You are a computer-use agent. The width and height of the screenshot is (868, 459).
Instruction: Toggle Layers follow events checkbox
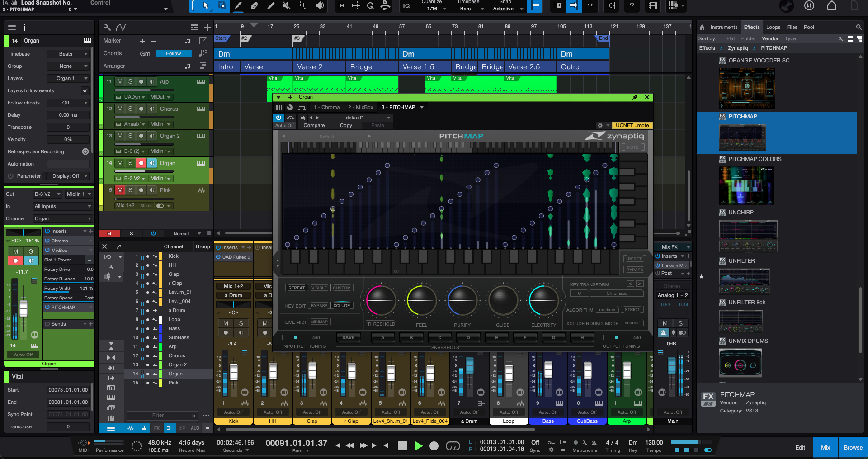pyautogui.click(x=85, y=90)
